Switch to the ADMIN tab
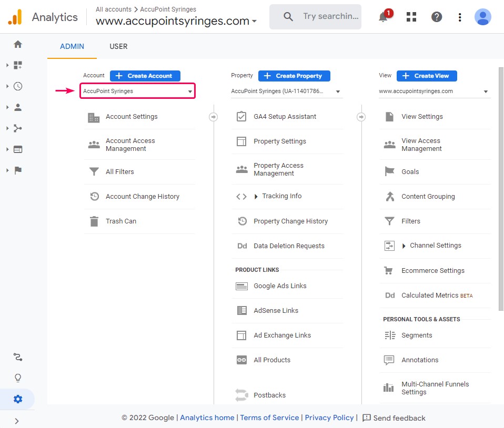Image resolution: width=504 pixels, height=428 pixels. coord(72,47)
